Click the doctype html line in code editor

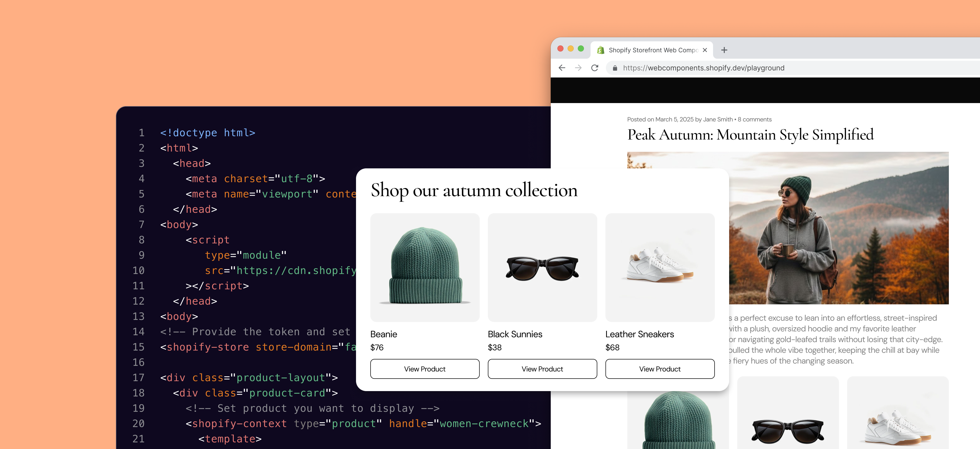coord(208,133)
